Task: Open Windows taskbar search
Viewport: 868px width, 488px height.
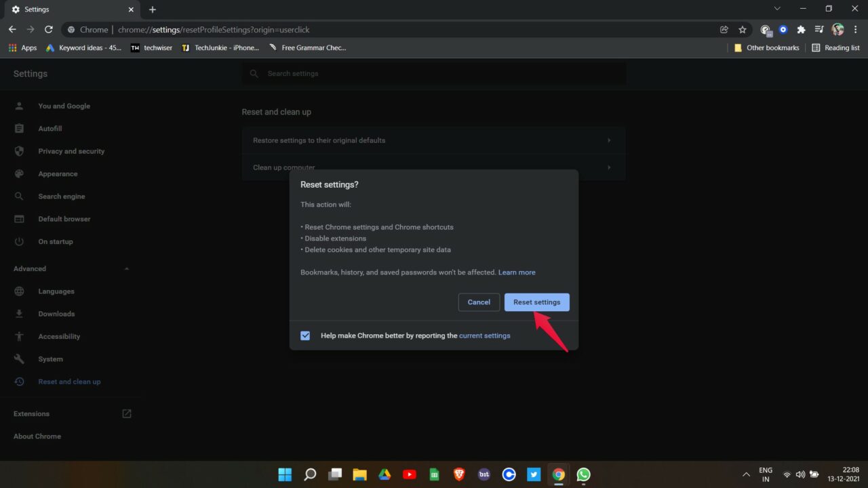Action: (x=310, y=474)
